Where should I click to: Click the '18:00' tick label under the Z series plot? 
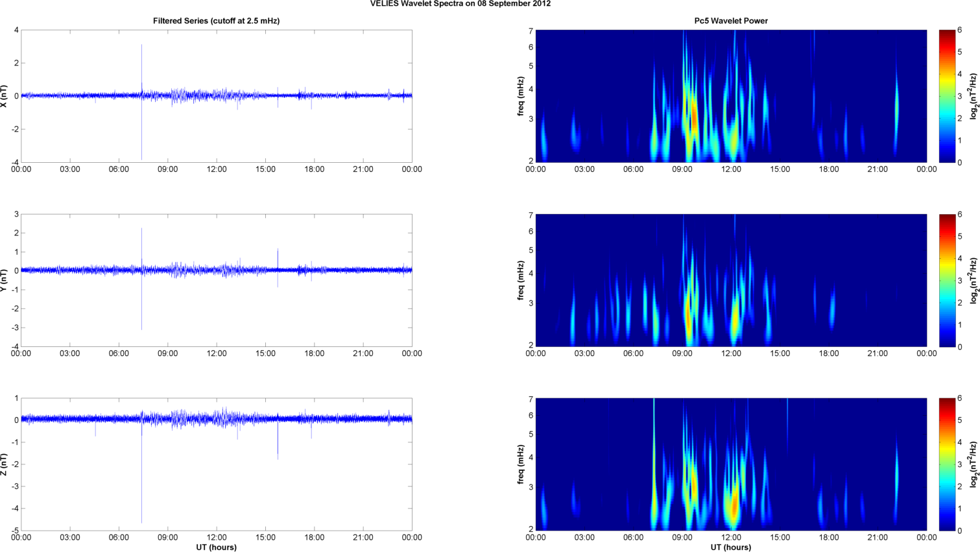[315, 538]
